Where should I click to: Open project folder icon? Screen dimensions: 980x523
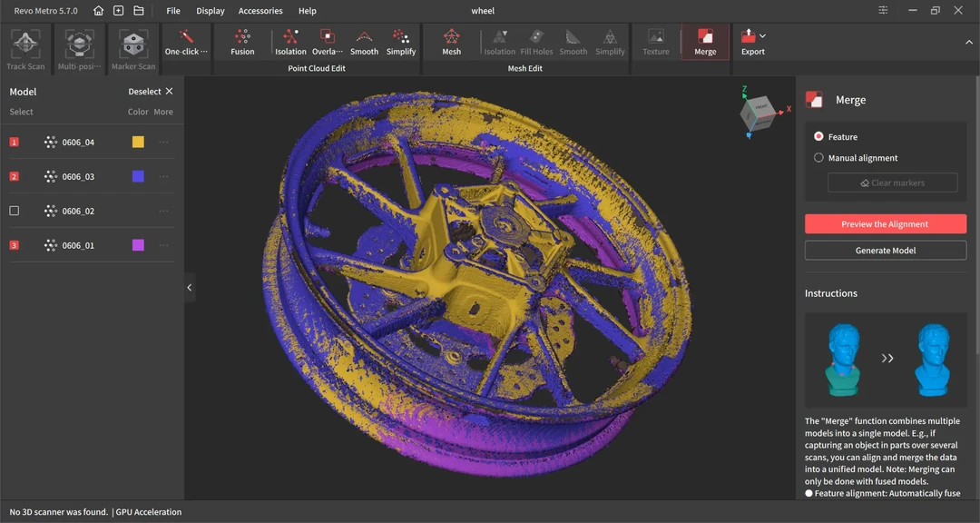pos(139,11)
